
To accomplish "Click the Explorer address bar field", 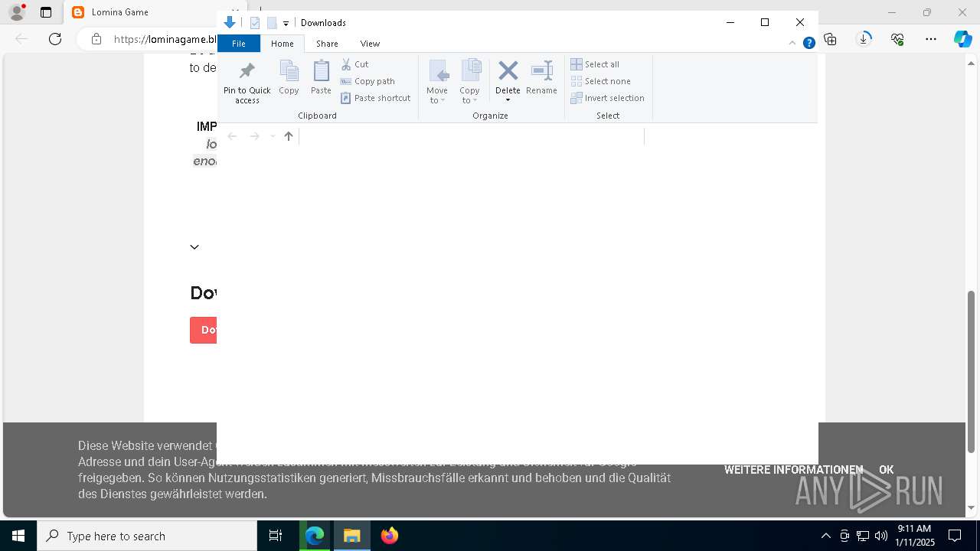I will click(471, 136).
